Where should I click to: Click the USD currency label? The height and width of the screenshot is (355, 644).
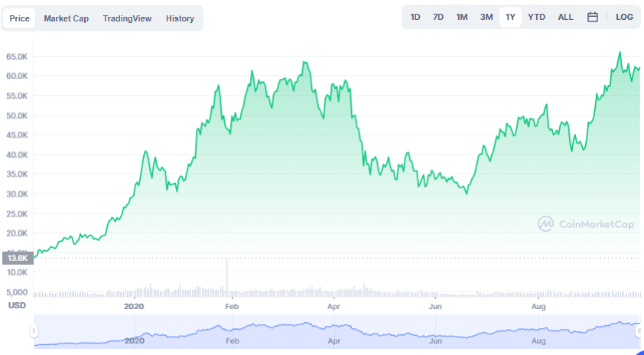pos(17,305)
